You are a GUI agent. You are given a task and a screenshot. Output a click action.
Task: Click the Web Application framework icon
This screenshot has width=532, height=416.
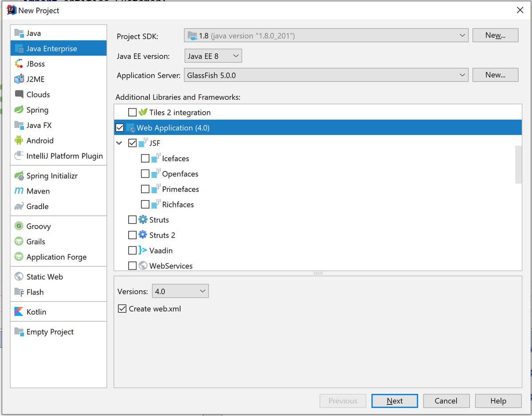click(x=130, y=128)
